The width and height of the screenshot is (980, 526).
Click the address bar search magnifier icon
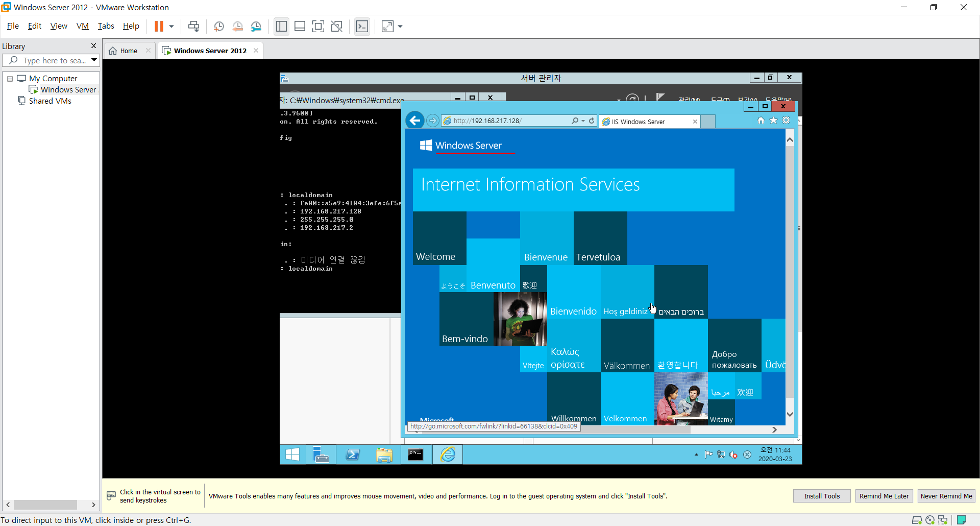(575, 121)
